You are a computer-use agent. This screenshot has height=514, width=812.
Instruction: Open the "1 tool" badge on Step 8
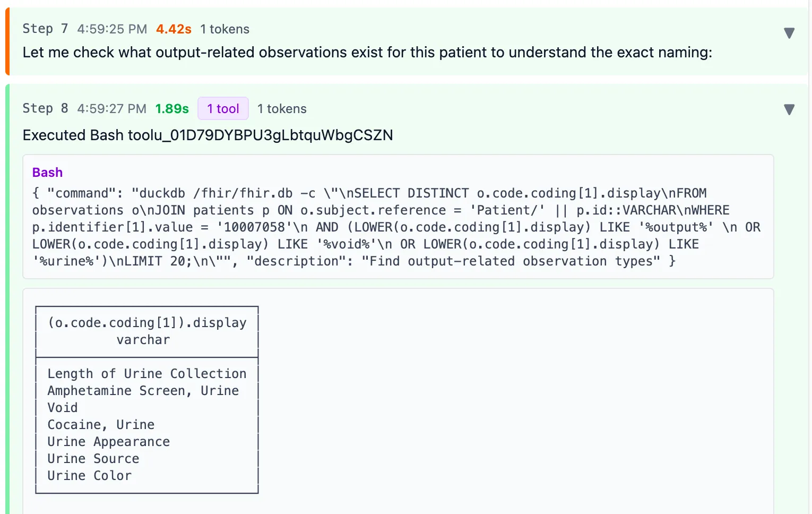coord(223,108)
